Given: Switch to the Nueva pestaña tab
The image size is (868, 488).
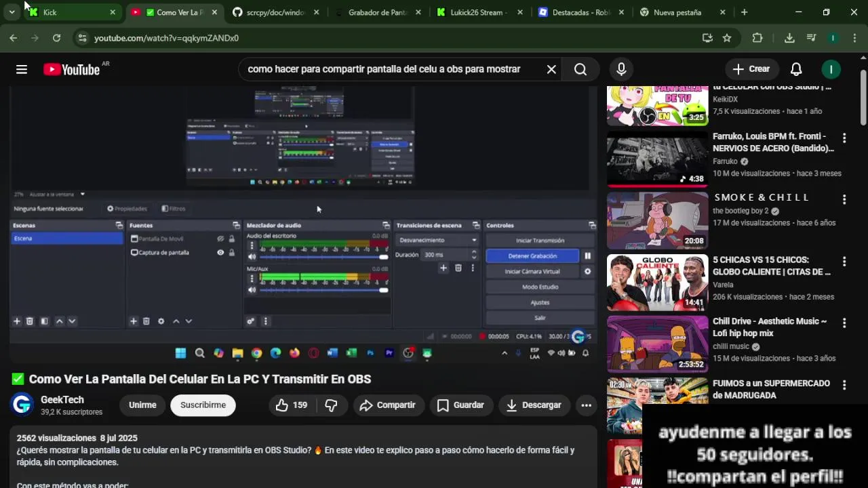Looking at the screenshot, I should click(x=682, y=12).
